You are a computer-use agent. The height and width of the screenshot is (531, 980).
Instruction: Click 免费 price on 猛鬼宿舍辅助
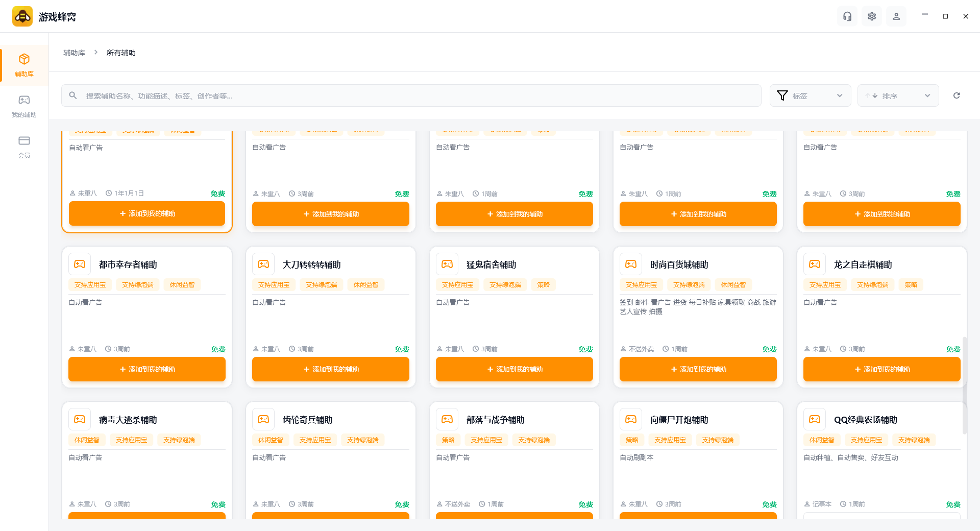click(585, 349)
